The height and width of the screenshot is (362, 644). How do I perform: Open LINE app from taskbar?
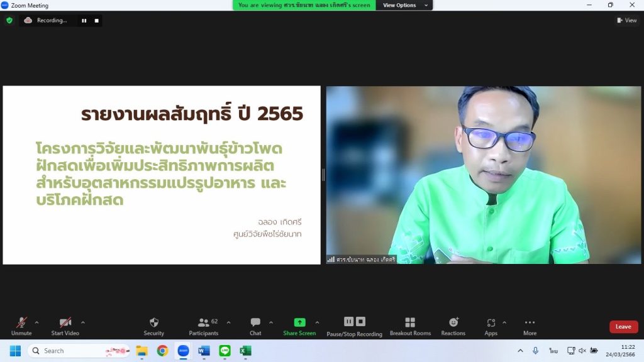pyautogui.click(x=225, y=351)
